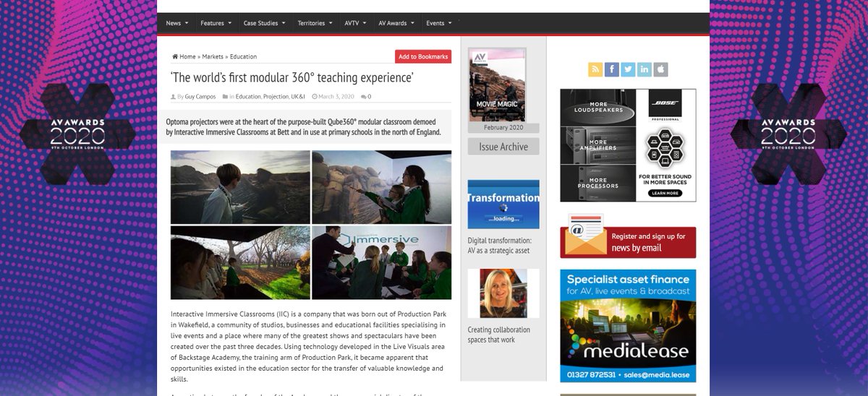Open the UK&I category tag

pyautogui.click(x=299, y=96)
